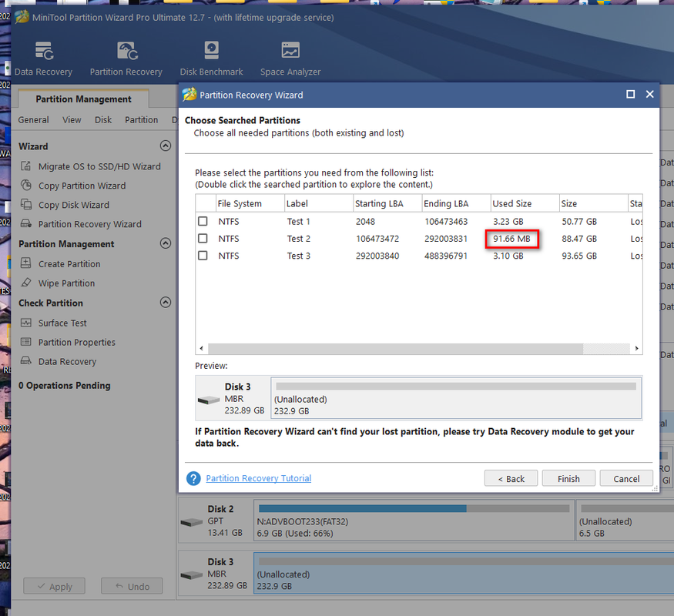Collapse the Check Partition section chevron
Screen dimensions: 674x616
[x=166, y=303]
